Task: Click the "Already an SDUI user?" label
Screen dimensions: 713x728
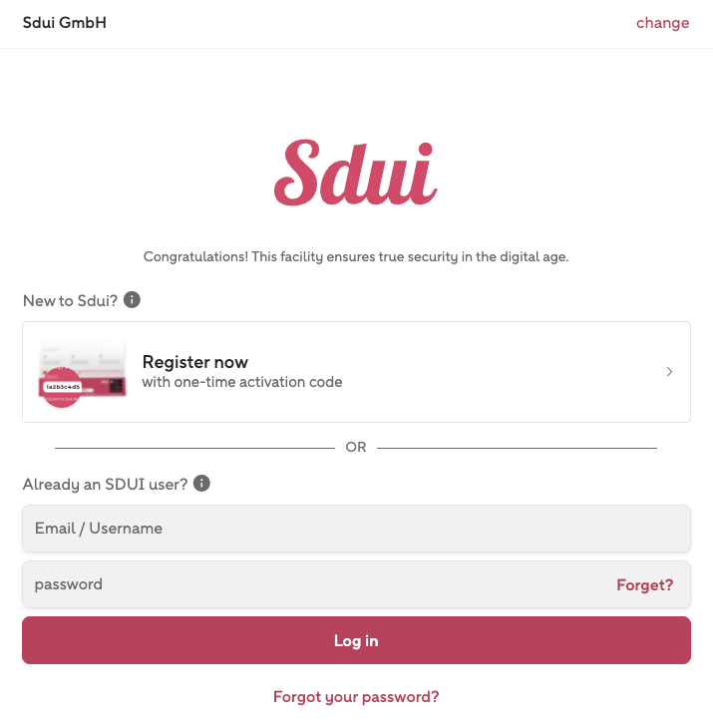Action: [x=105, y=485]
